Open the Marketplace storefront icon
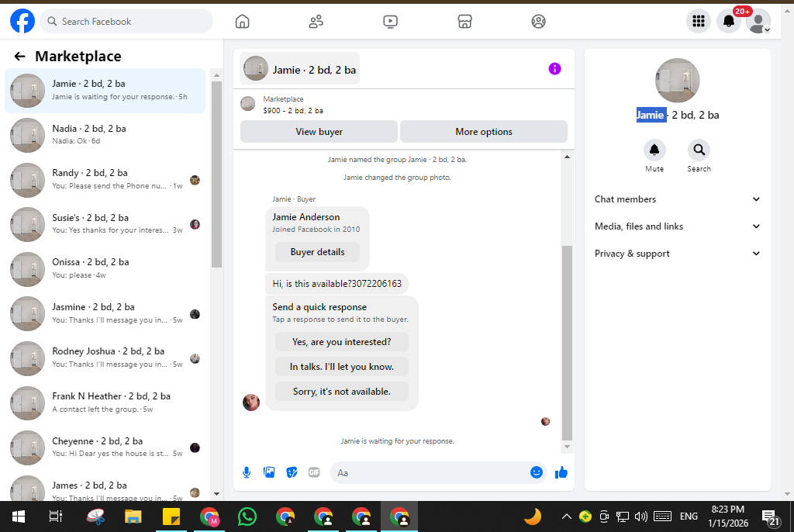Screen dimensions: 794x532 [x=464, y=21]
